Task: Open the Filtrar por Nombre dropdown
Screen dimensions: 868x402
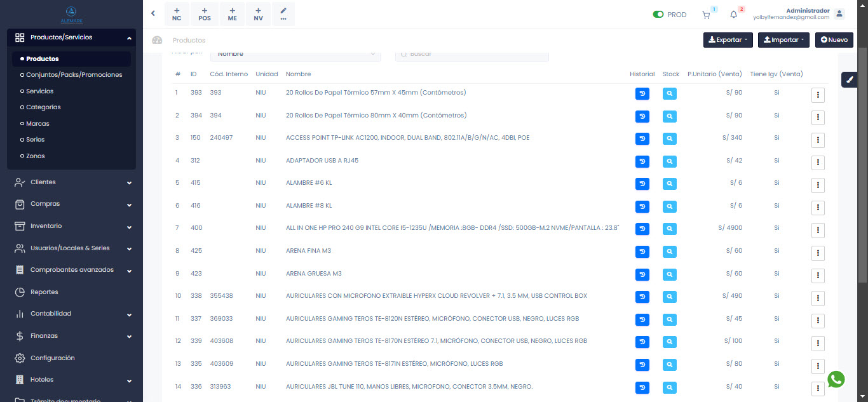Action: pos(295,55)
